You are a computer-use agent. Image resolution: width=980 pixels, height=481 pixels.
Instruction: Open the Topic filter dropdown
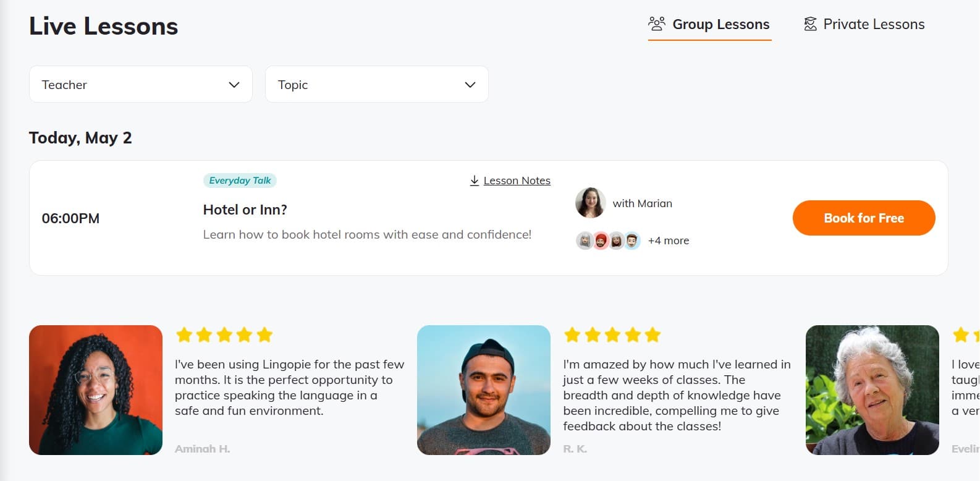coord(377,84)
